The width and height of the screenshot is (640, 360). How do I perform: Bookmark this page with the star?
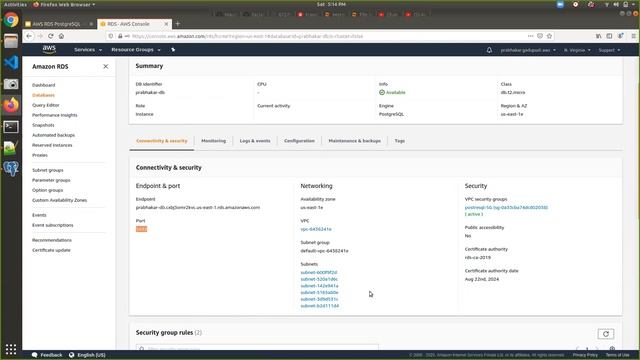pyautogui.click(x=549, y=36)
